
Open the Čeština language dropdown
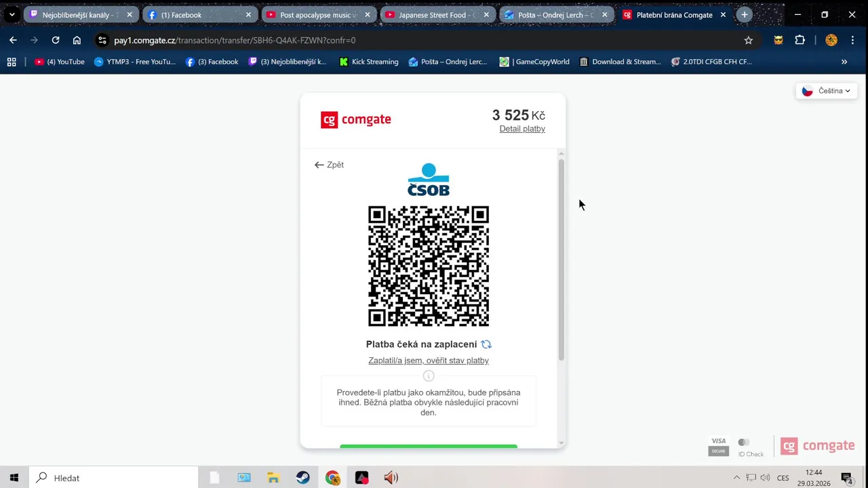827,91
